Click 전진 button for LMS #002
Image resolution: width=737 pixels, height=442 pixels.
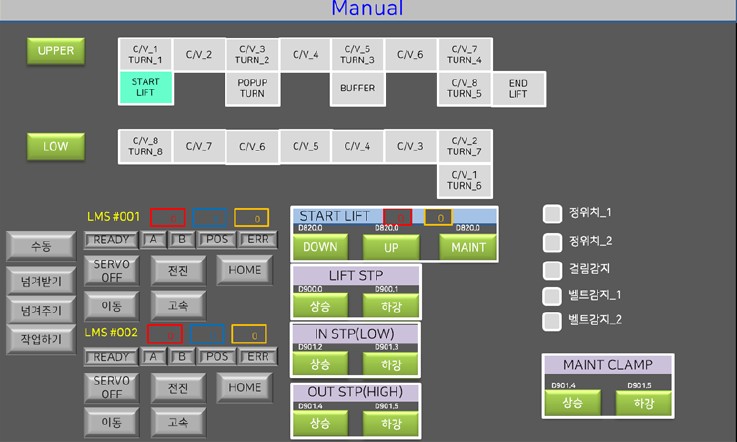click(x=178, y=387)
